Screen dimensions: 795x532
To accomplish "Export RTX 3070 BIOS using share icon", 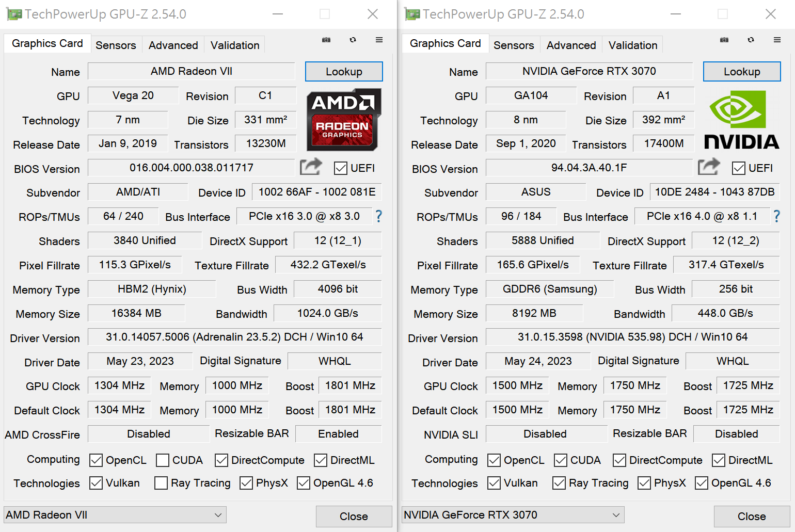I will point(708,167).
